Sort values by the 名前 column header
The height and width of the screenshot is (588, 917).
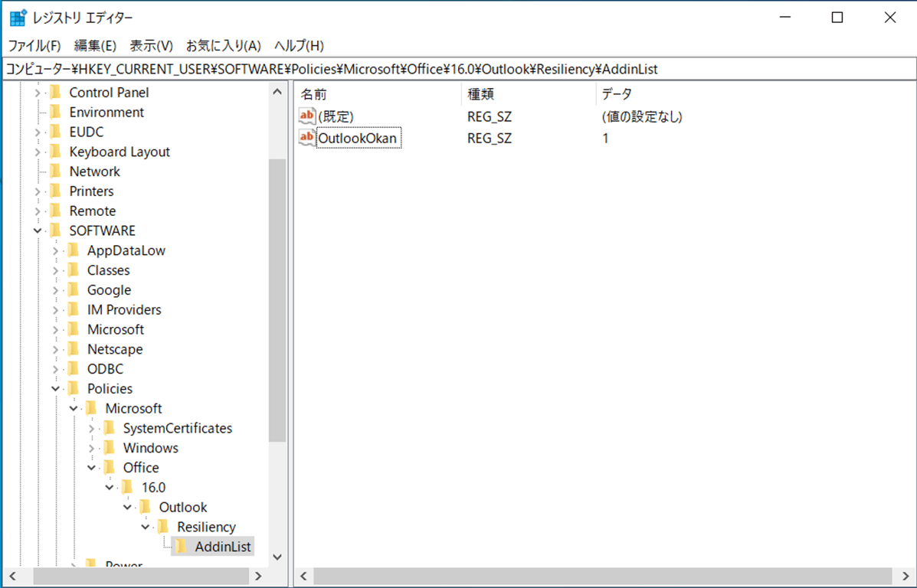(378, 94)
